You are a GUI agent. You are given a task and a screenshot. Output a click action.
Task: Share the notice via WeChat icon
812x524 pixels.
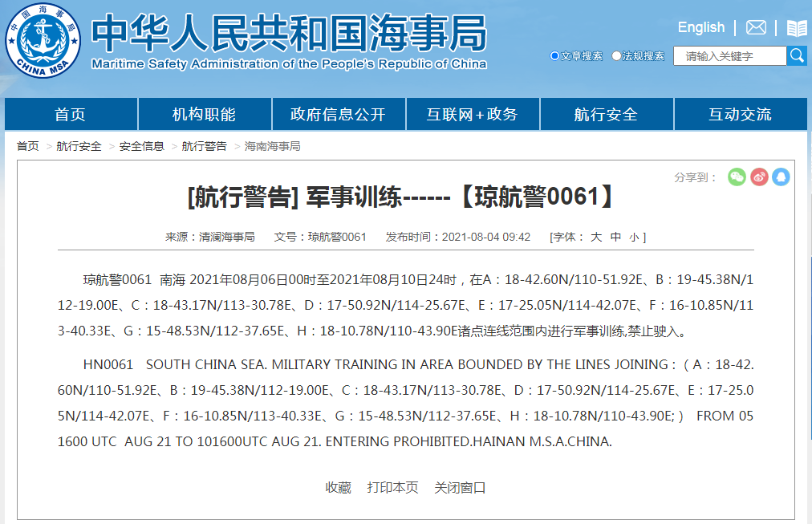pyautogui.click(x=737, y=177)
